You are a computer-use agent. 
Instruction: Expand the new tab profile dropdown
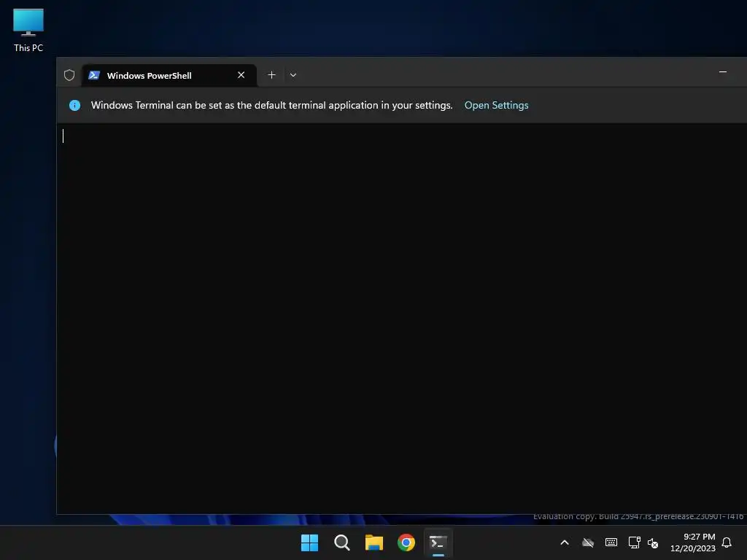(x=293, y=75)
